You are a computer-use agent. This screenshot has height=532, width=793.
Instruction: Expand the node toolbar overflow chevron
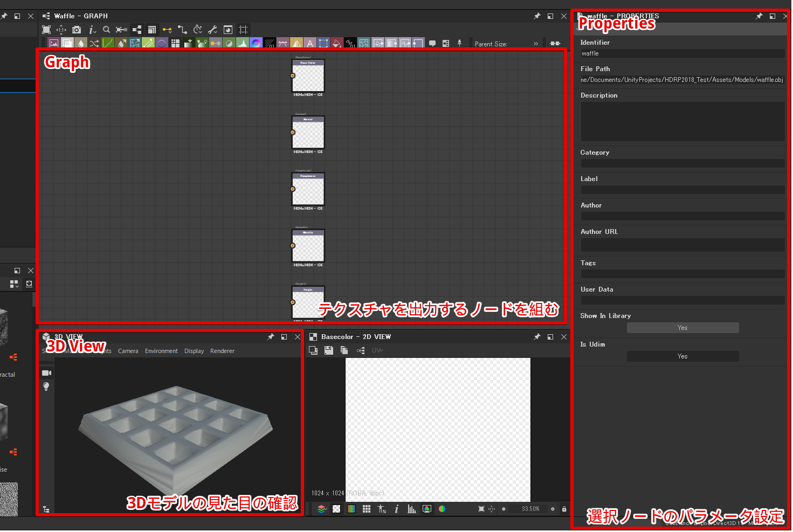click(x=536, y=44)
